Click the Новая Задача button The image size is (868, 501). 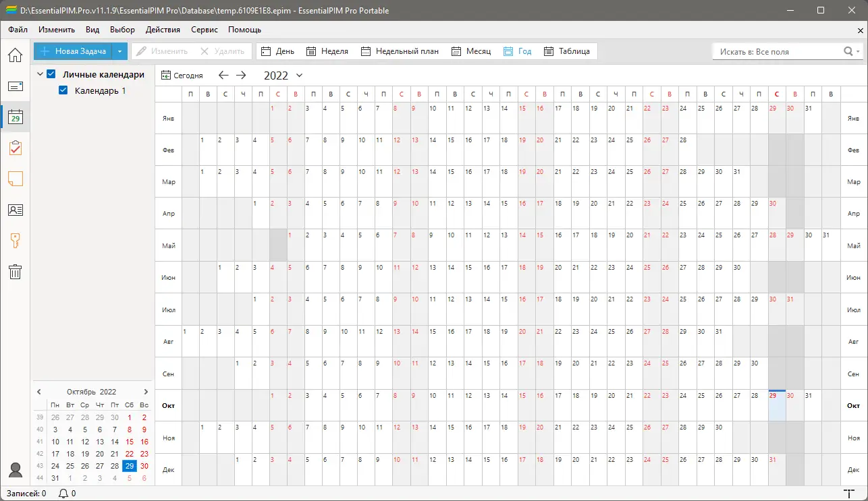pos(73,51)
